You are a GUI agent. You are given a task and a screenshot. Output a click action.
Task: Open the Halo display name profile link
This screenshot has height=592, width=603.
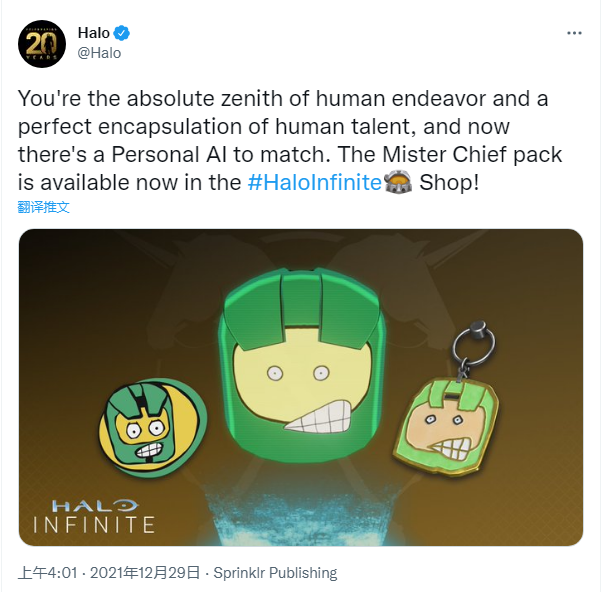[93, 33]
